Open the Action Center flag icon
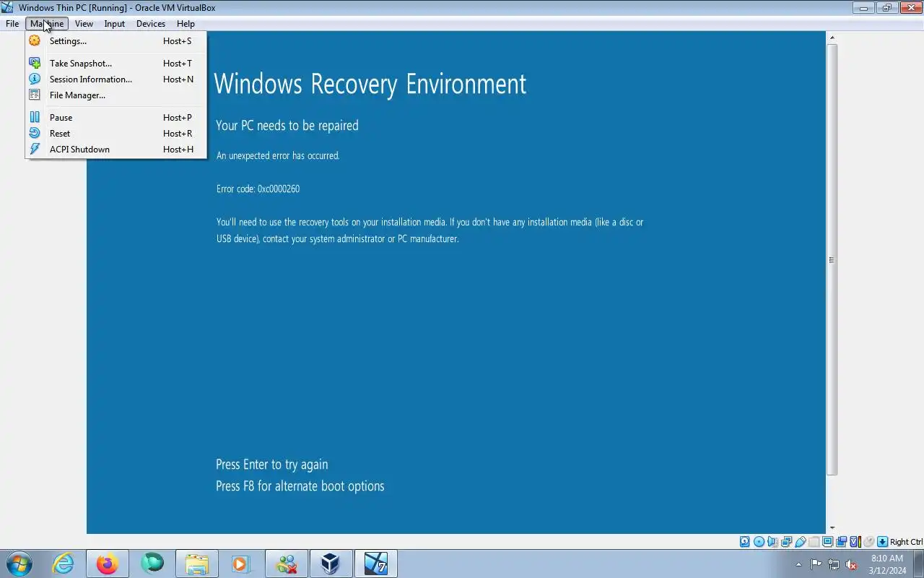The height and width of the screenshot is (578, 924). [x=816, y=564]
